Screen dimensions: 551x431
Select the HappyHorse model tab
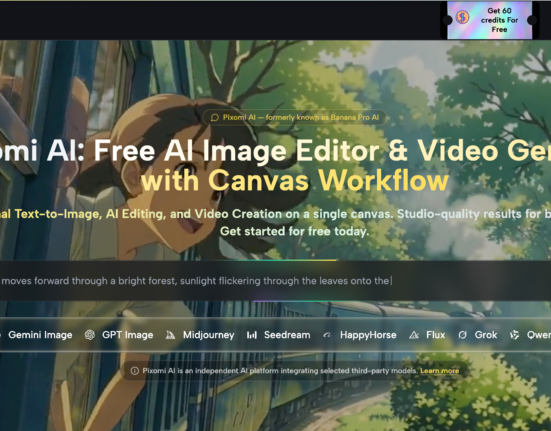(x=360, y=335)
